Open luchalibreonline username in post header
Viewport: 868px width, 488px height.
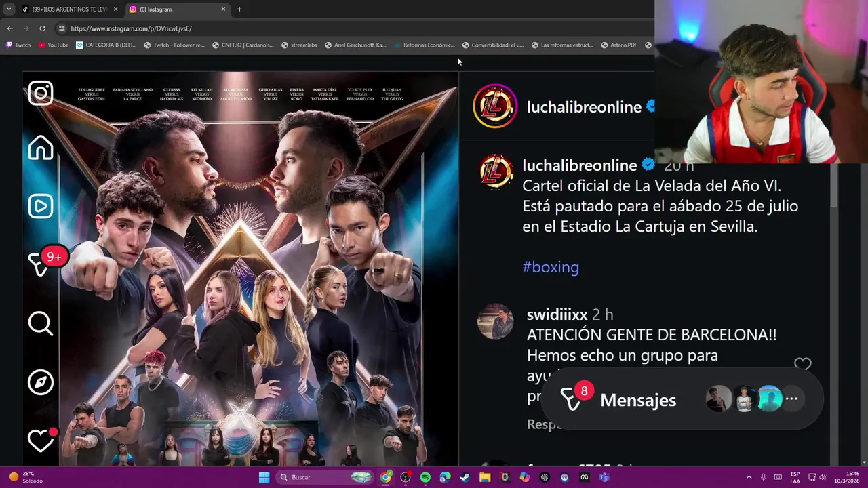pyautogui.click(x=584, y=107)
